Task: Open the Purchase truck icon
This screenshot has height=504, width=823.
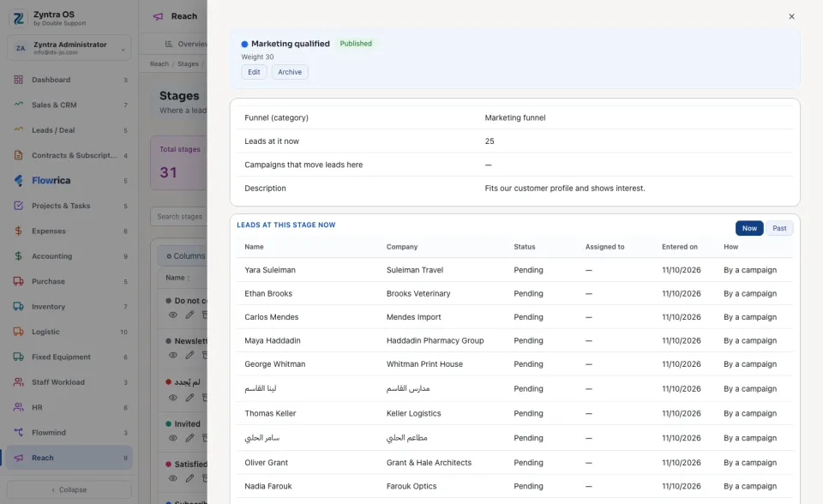Action: [18, 281]
